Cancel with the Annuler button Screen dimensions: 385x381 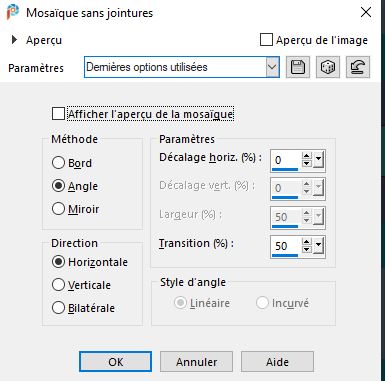(196, 362)
